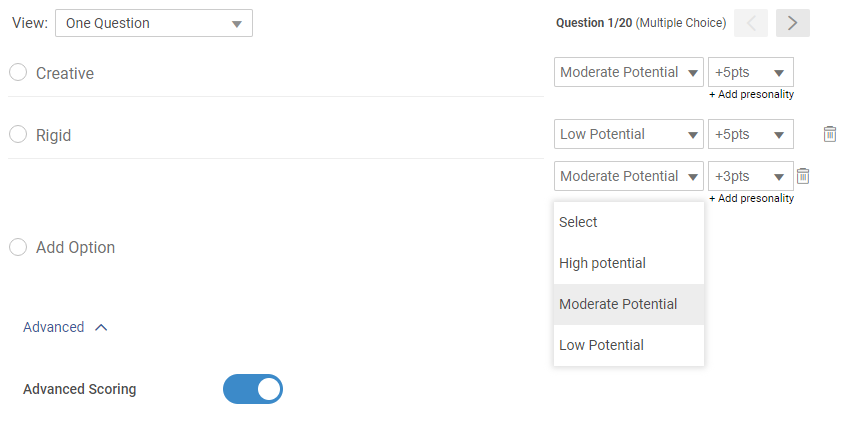Go to the next question arrow
This screenshot has width=860, height=431.
pyautogui.click(x=792, y=23)
